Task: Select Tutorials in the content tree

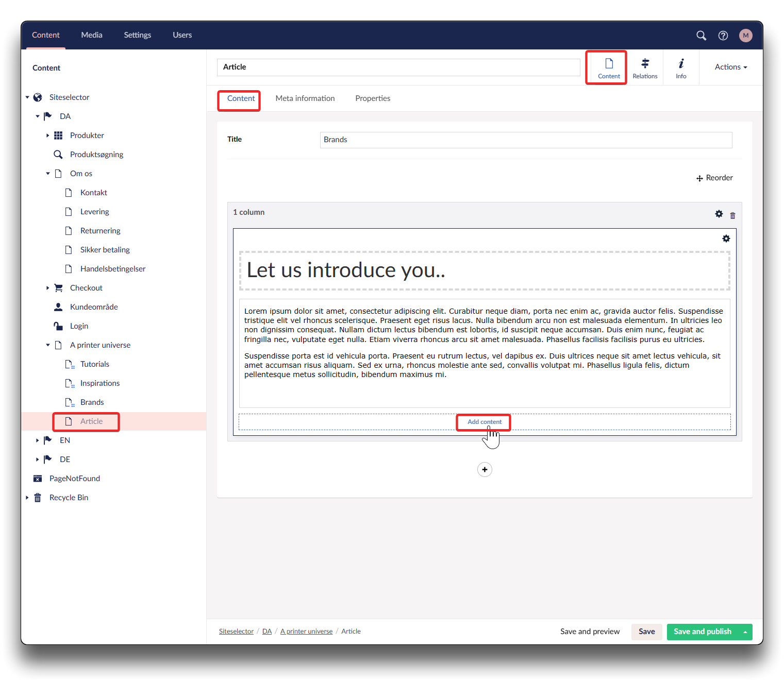Action: [95, 364]
